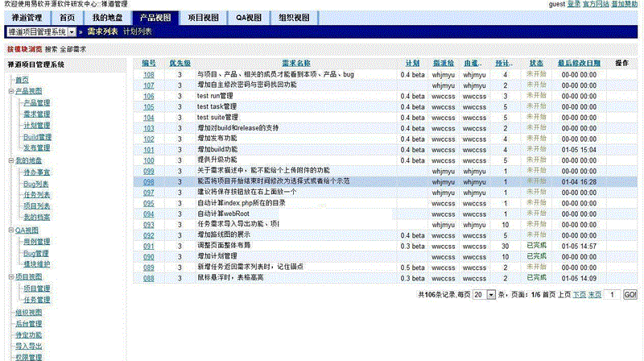Click the 0.5 beta plan cell
The height and width of the screenshot is (361, 644).
click(x=412, y=268)
